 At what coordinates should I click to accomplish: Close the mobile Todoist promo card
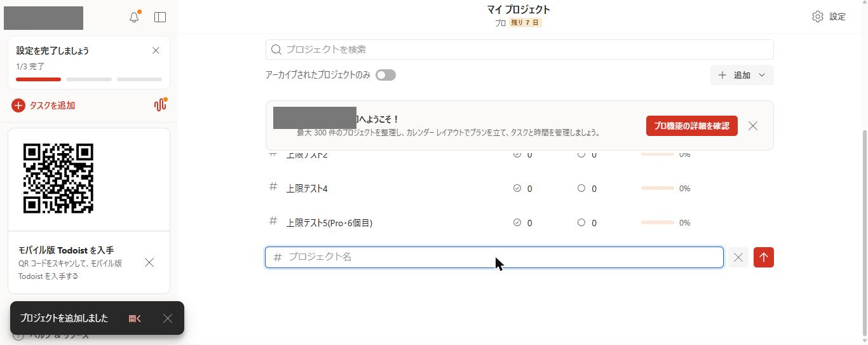pyautogui.click(x=149, y=262)
